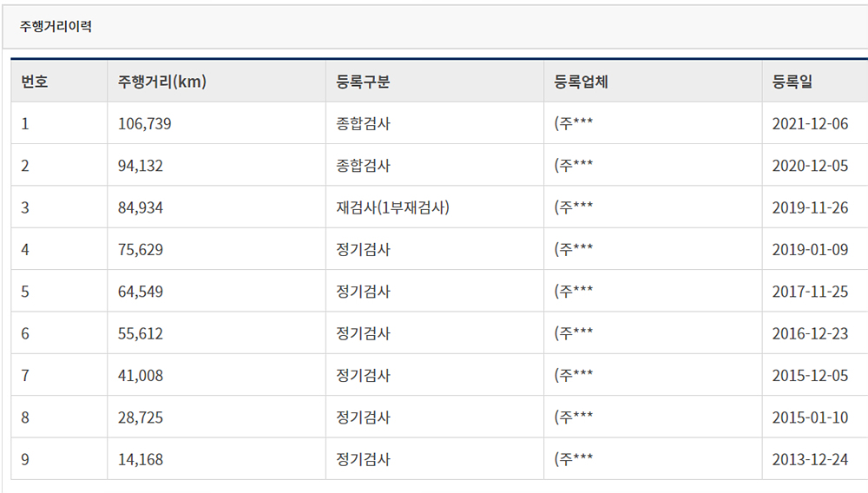Select the 55,612 mileage cell
This screenshot has width=868, height=493.
pyautogui.click(x=141, y=333)
